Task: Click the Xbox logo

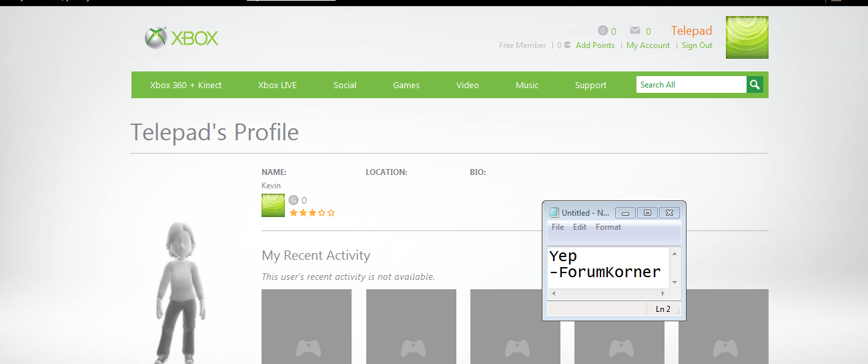Action: (181, 38)
